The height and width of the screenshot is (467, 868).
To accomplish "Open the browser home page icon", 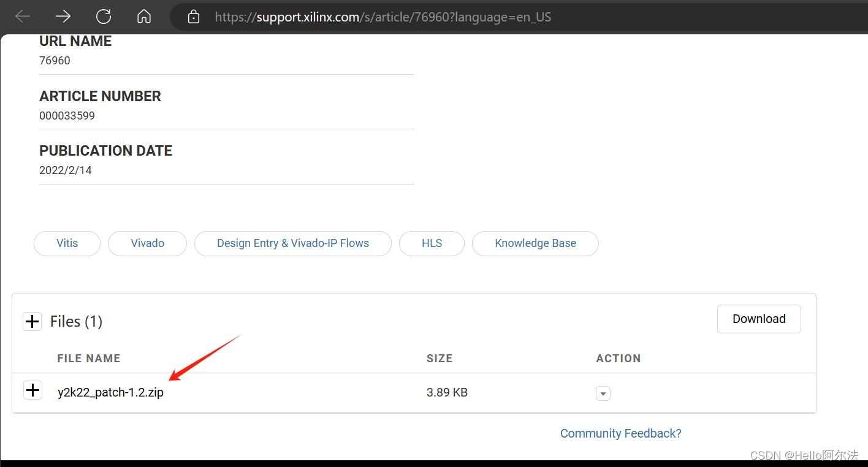I will [144, 17].
